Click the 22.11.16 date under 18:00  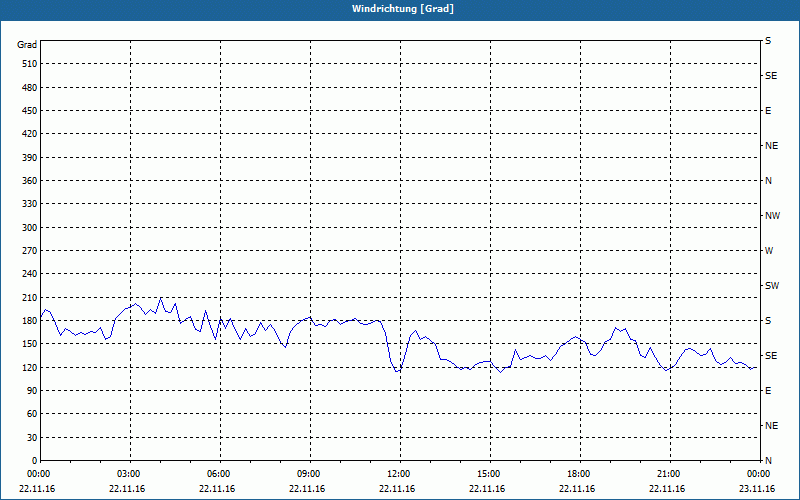(577, 489)
